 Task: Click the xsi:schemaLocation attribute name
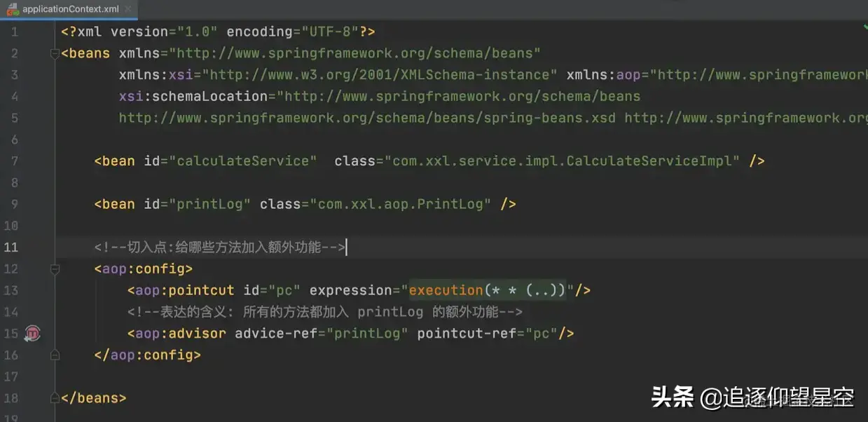pos(193,96)
